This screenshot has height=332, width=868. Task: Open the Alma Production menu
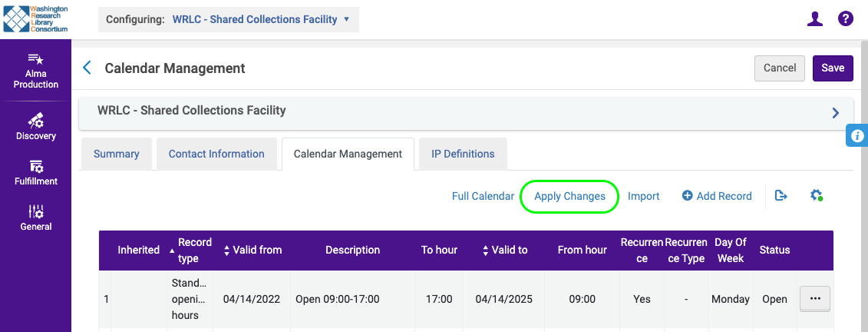pos(35,71)
